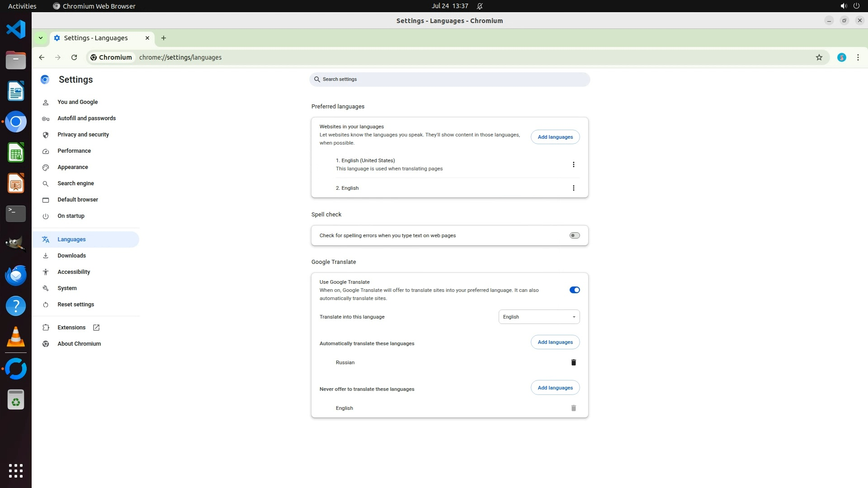Open a new browser tab
The image size is (868, 488).
tap(164, 38)
